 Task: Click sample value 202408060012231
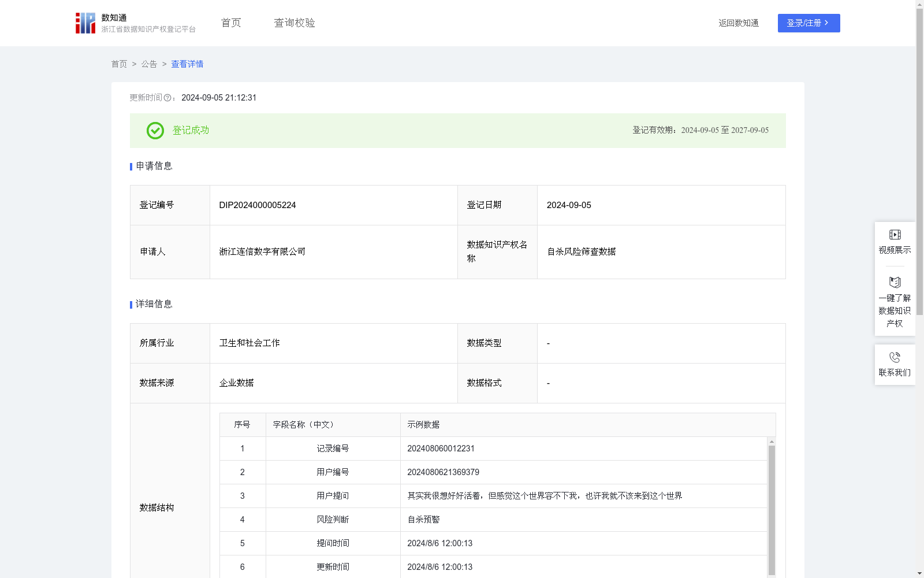[x=441, y=449]
